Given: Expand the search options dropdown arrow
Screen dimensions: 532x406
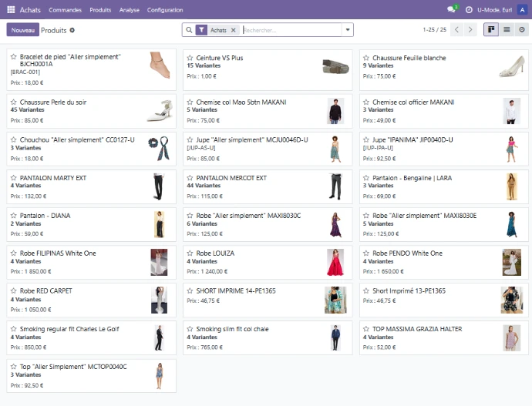Looking at the screenshot, I should tap(348, 30).
